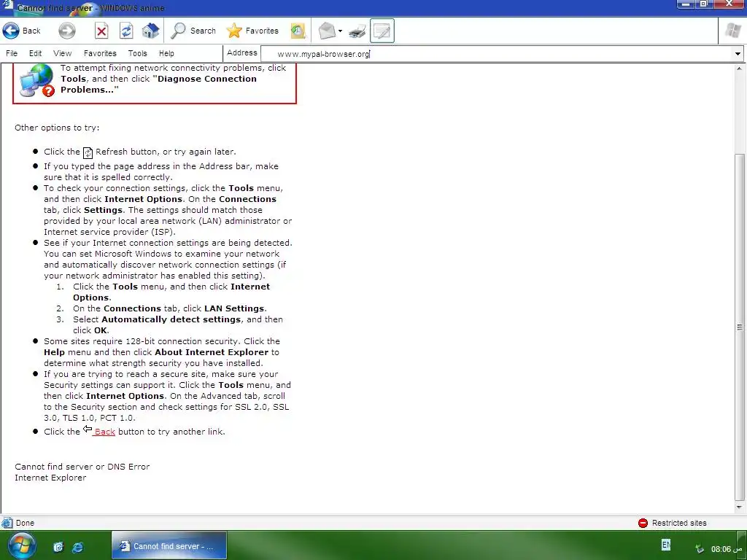Click the Mail envelope icon
The image size is (747, 560).
(327, 31)
